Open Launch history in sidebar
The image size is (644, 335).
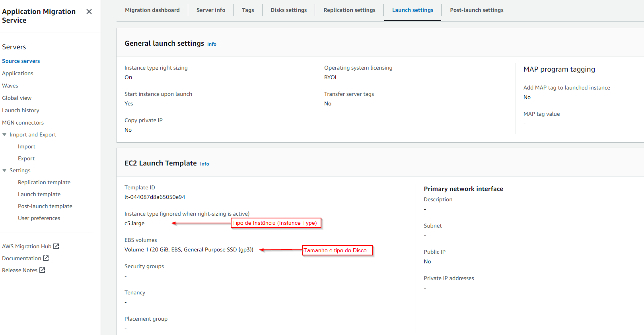click(x=21, y=110)
